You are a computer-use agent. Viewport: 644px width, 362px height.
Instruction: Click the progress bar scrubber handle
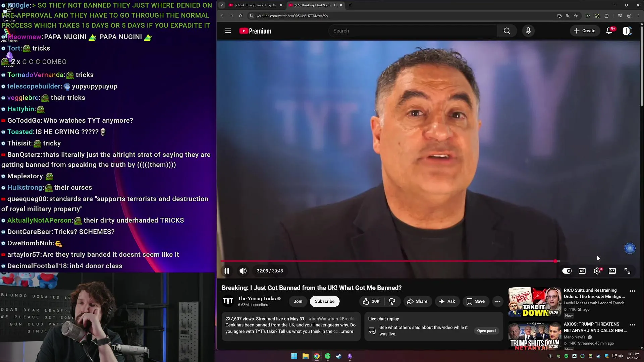coord(555,261)
